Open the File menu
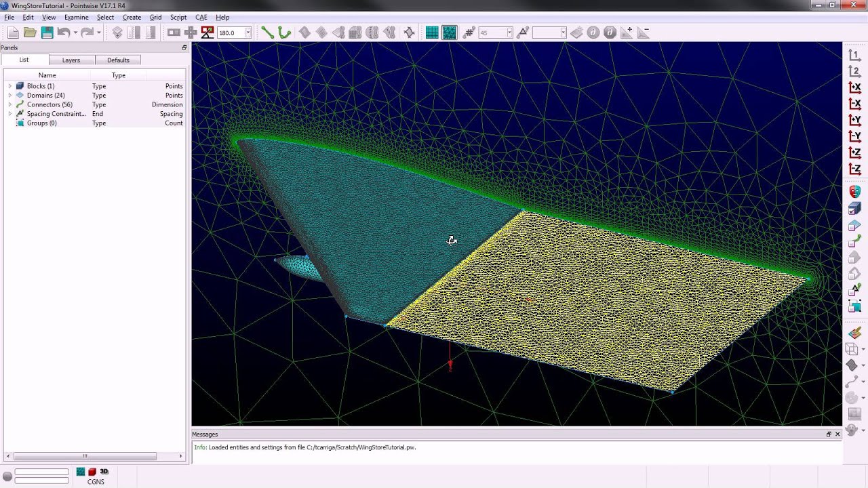 (x=9, y=17)
